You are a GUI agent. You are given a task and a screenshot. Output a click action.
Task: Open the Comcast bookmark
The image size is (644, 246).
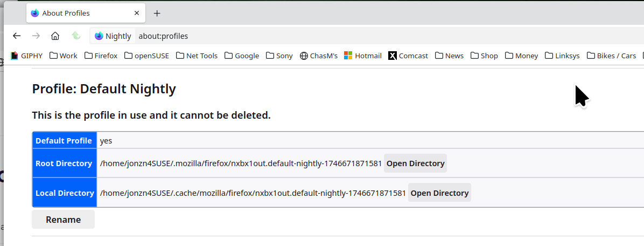click(x=408, y=56)
